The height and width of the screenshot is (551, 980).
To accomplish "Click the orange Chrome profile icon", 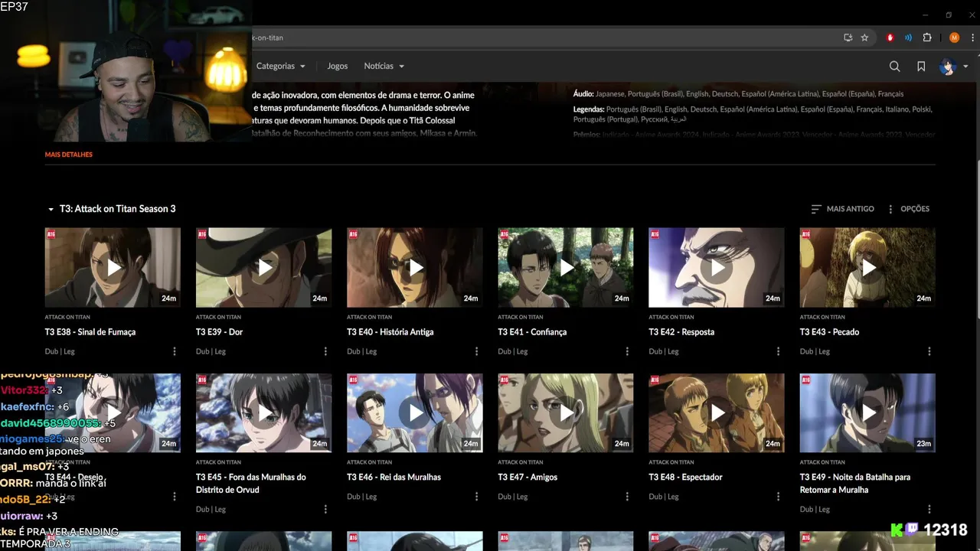I will tap(954, 37).
